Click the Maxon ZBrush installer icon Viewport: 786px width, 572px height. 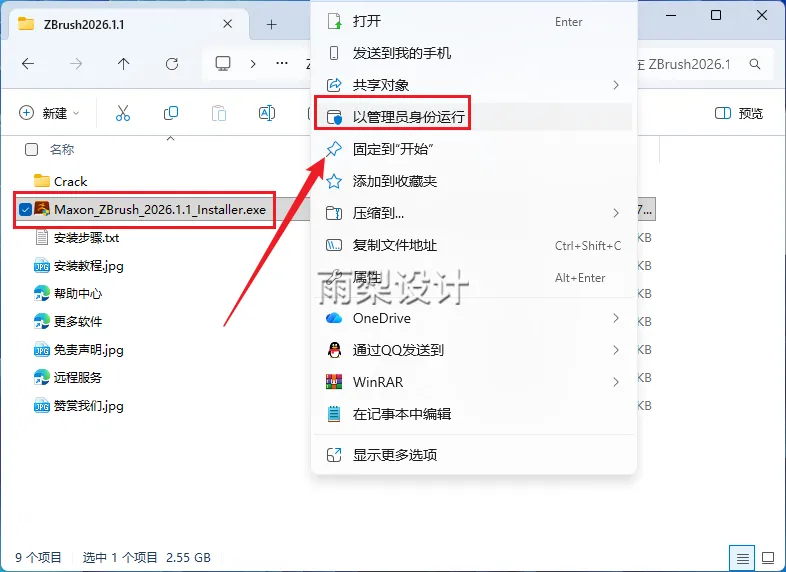[x=42, y=209]
